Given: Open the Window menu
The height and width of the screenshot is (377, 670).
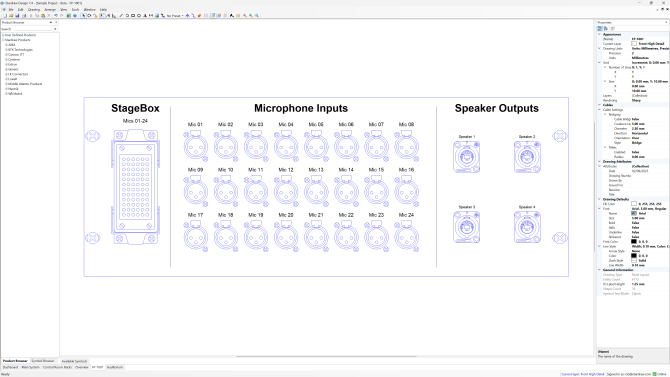Looking at the screenshot, I should (89, 9).
